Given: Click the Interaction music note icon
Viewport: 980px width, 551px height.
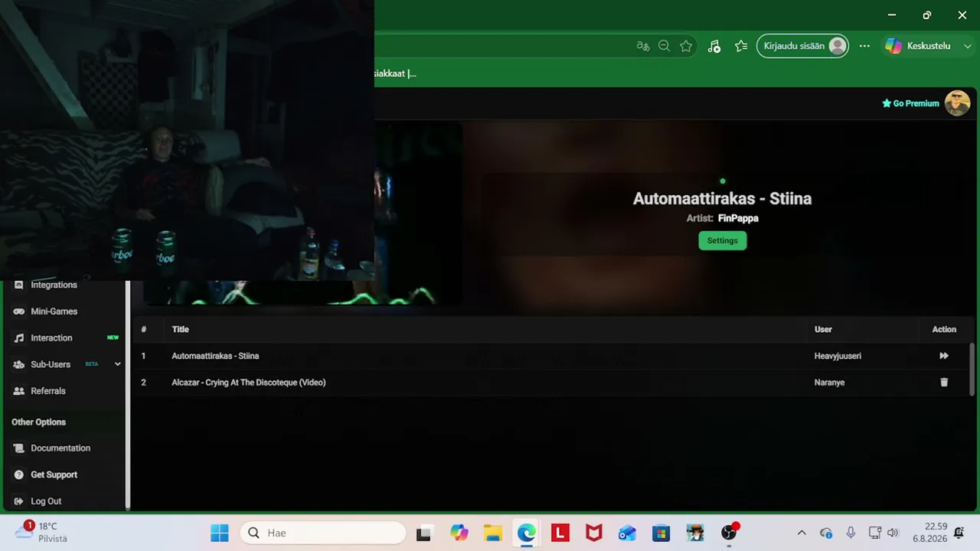Looking at the screenshot, I should click(19, 337).
